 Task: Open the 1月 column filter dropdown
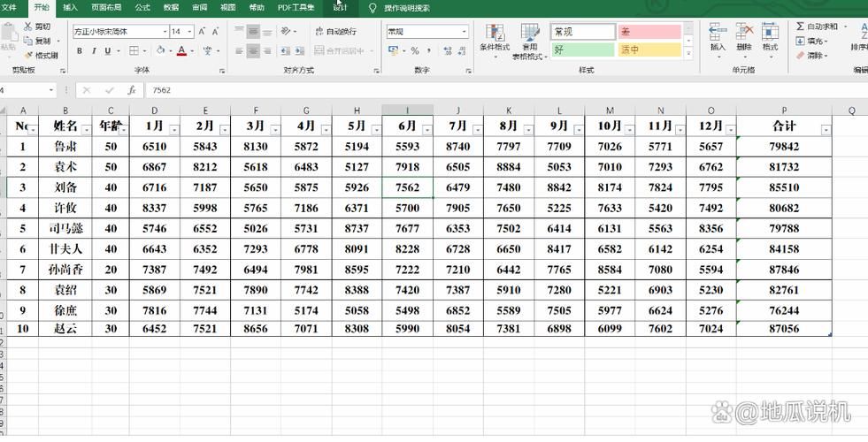click(174, 129)
